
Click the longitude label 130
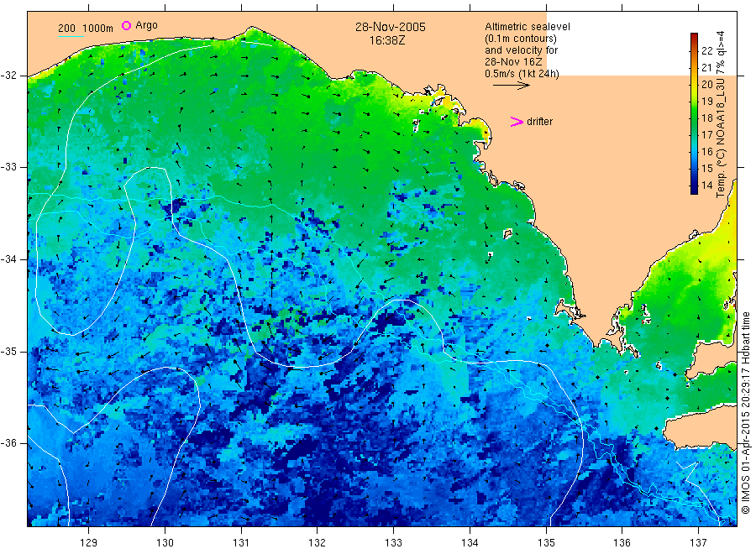[x=165, y=543]
